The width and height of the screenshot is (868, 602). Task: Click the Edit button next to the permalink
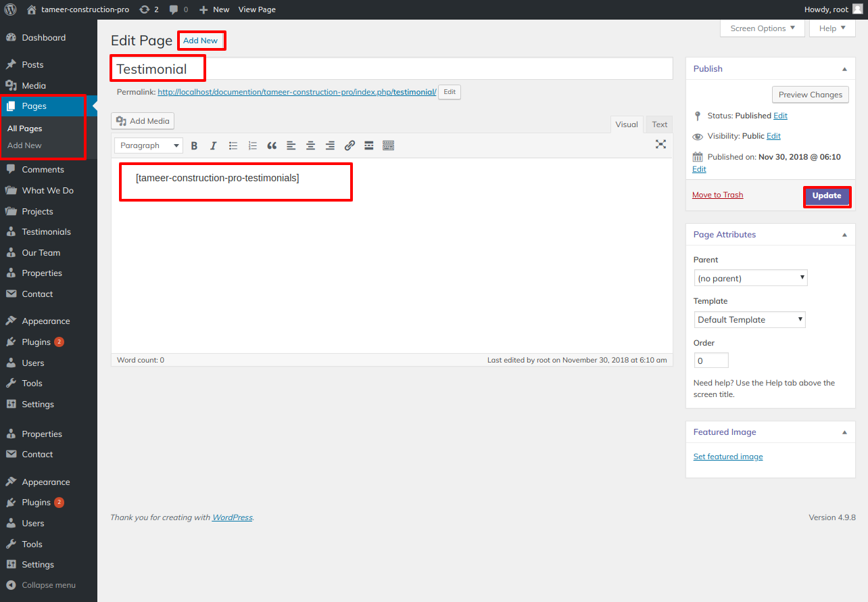450,92
